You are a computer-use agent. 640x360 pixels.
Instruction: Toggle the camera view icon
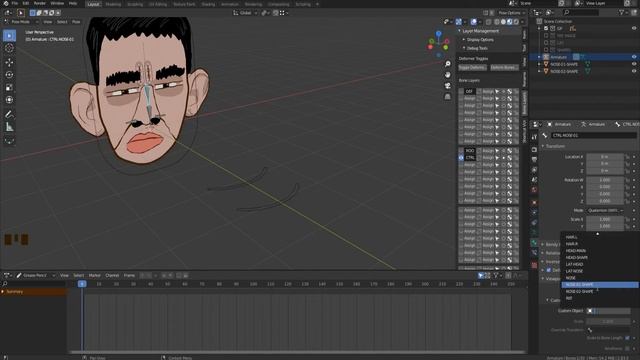point(448,86)
